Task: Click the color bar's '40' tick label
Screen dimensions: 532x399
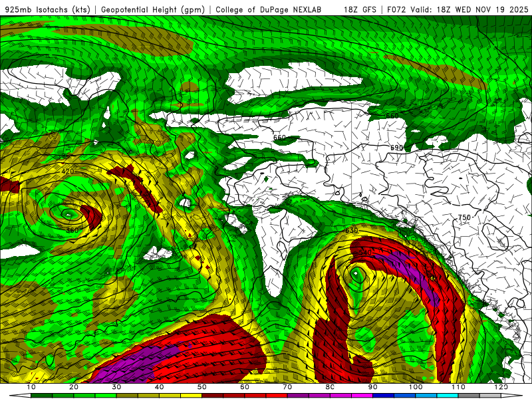Action: (159, 387)
